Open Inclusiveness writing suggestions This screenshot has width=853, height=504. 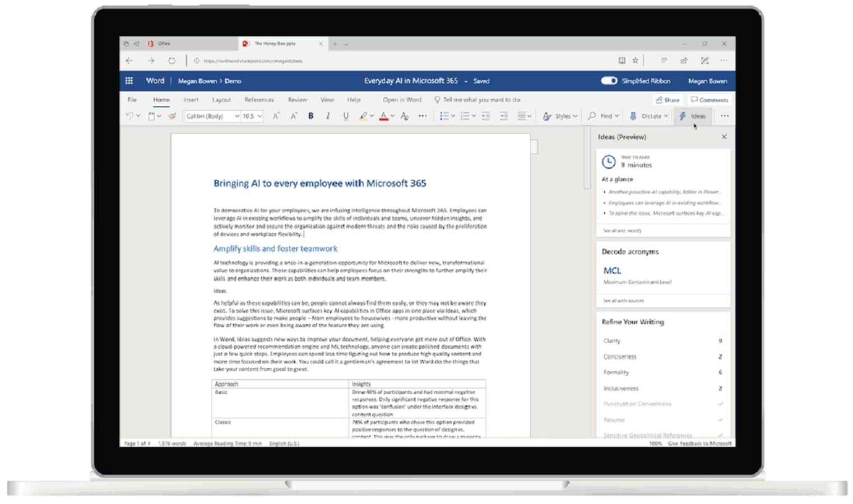[x=662, y=388]
